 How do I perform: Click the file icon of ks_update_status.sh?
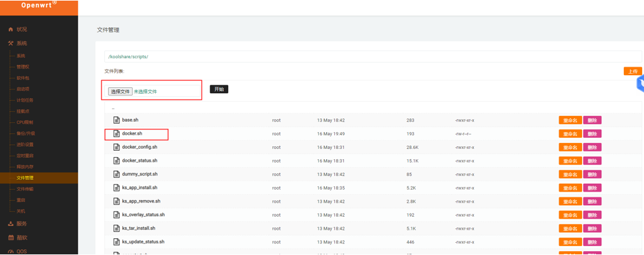pyautogui.click(x=116, y=242)
